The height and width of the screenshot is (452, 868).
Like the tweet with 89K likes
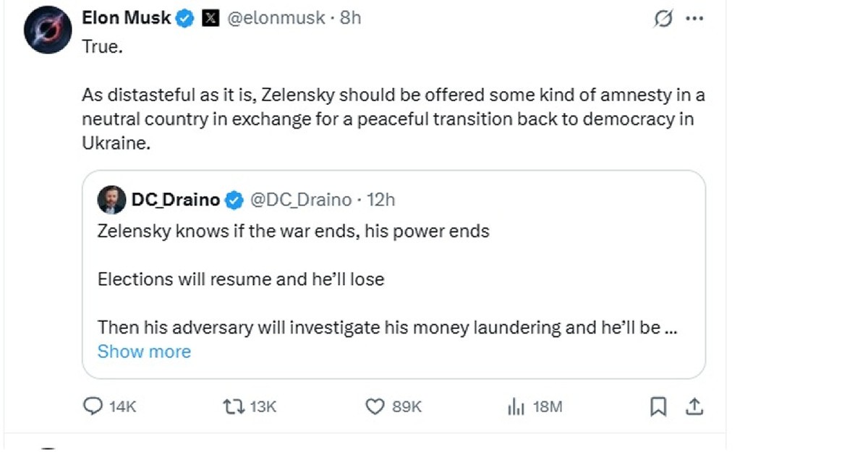[375, 407]
